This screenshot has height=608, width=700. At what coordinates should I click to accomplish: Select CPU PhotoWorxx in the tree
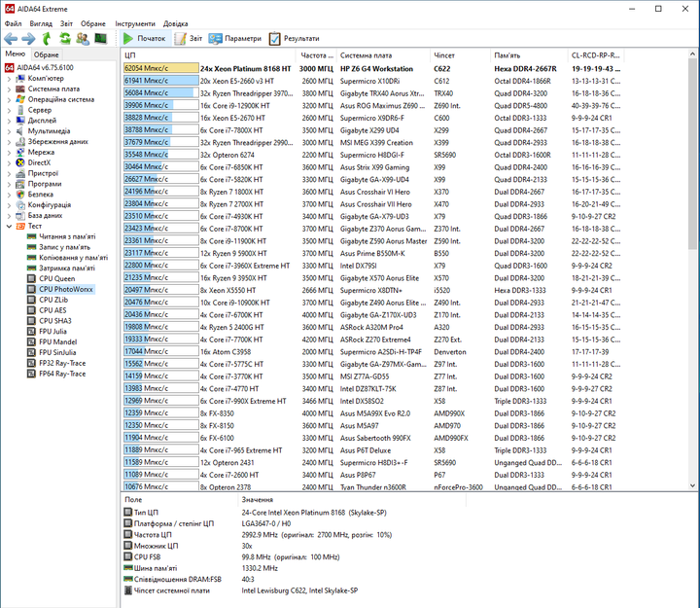66,290
